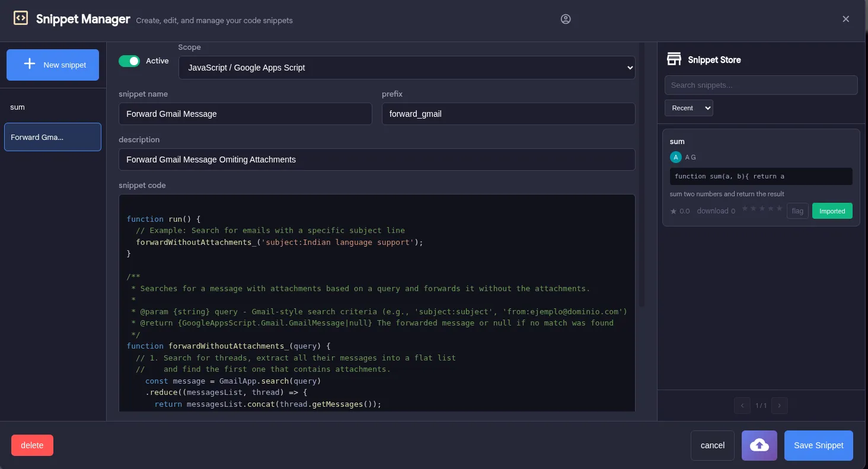The width and height of the screenshot is (868, 469).
Task: Click the plus icon in New snippet
Action: coord(29,64)
